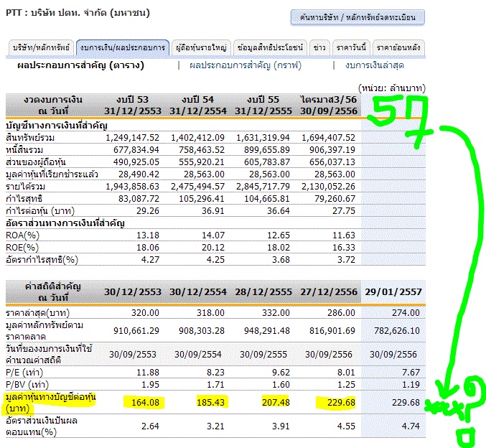The height and width of the screenshot is (448, 486).
Task: Select P/E value 7.67
Action: point(411,373)
